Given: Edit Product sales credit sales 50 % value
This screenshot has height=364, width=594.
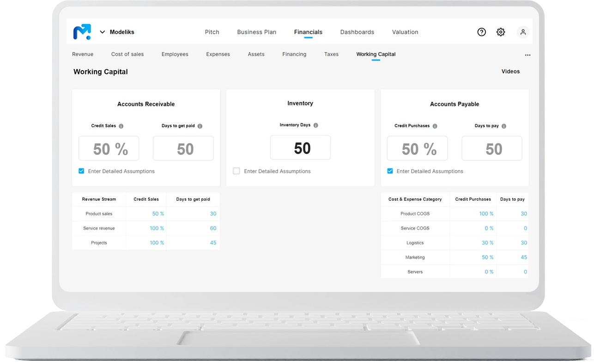Looking at the screenshot, I should [158, 214].
